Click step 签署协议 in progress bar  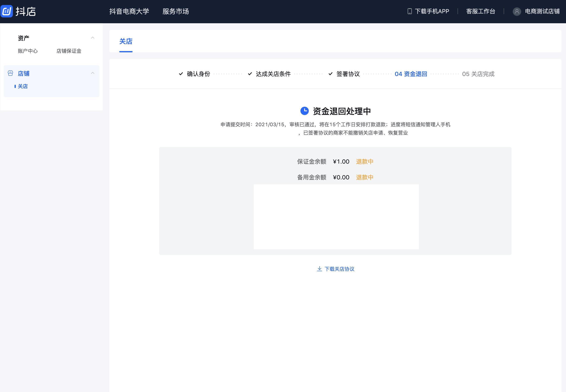[x=348, y=74]
